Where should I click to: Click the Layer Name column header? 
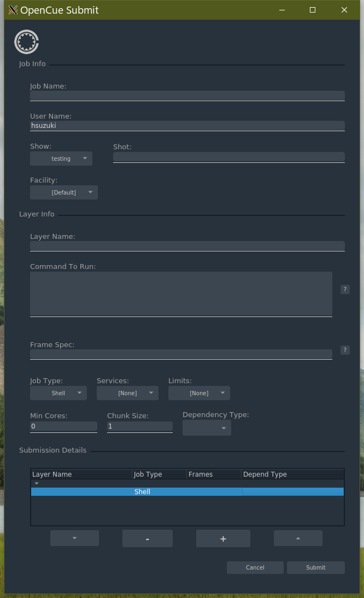click(81, 474)
